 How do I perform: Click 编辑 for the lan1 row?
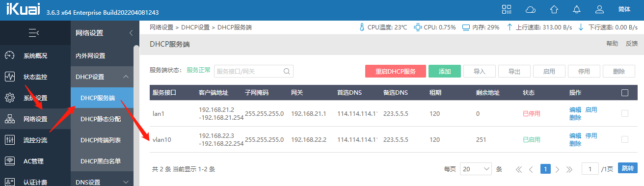coord(575,109)
